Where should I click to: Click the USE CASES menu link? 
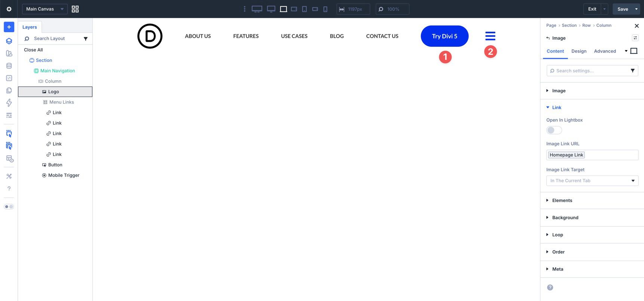294,36
